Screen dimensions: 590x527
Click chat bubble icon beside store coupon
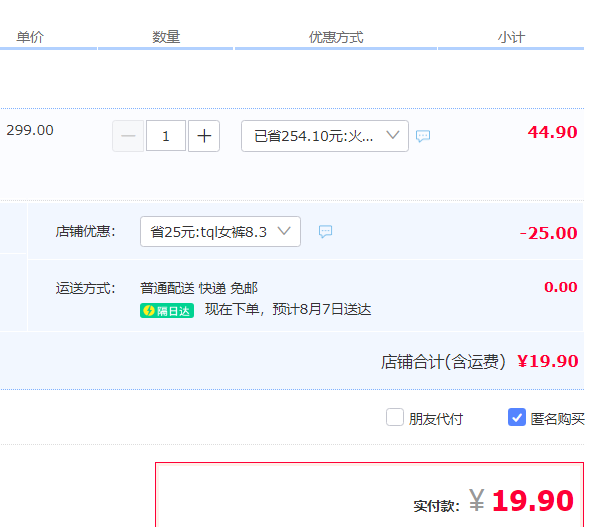(x=325, y=231)
